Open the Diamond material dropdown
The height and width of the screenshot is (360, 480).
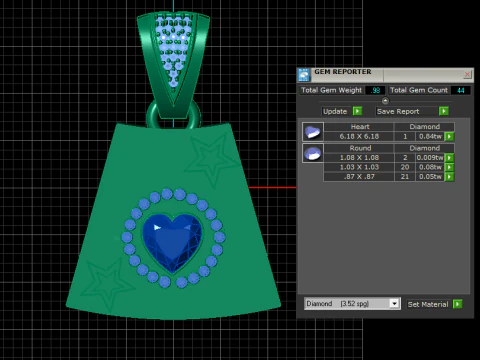[x=394, y=304]
